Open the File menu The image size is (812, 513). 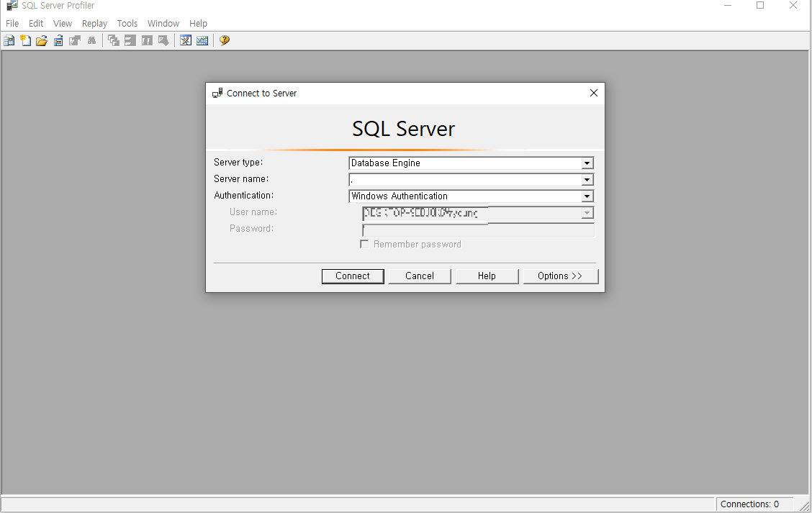[12, 23]
